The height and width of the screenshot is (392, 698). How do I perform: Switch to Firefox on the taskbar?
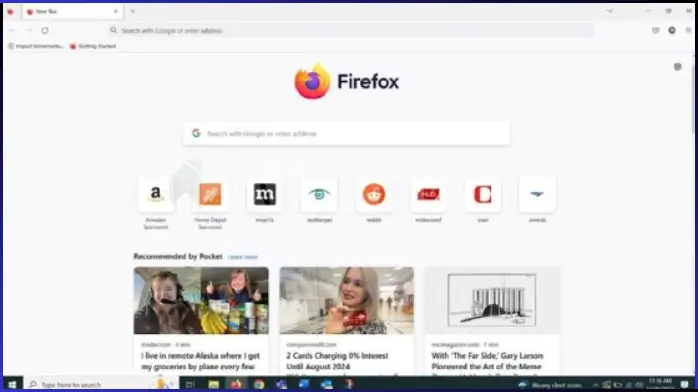(236, 384)
